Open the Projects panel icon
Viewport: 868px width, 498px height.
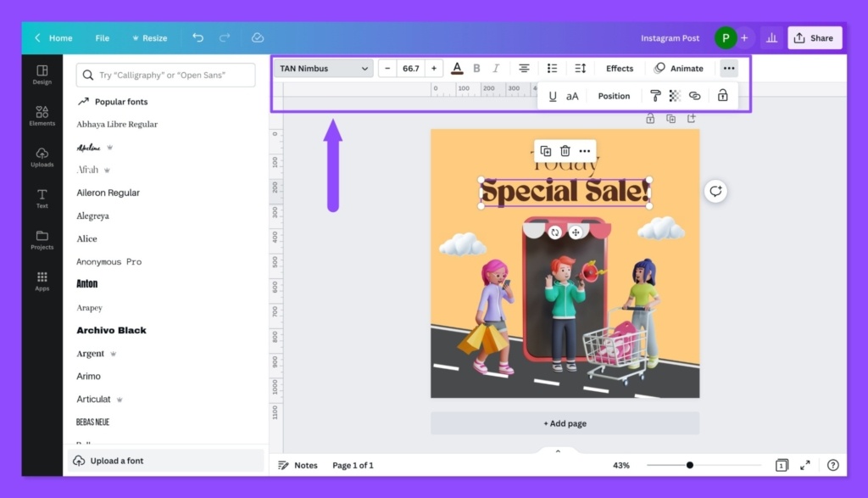[x=42, y=240]
